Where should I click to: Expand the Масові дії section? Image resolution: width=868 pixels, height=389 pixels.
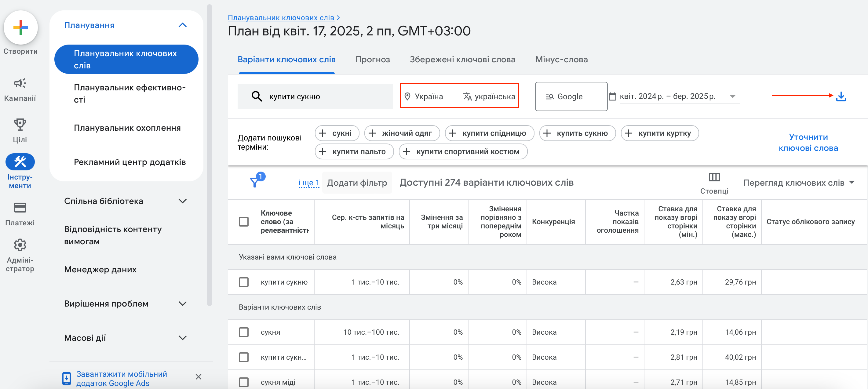tap(182, 337)
